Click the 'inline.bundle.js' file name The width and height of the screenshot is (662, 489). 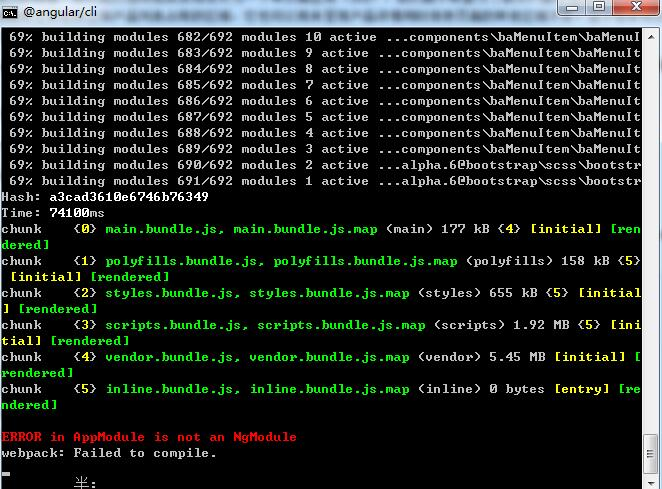[x=169, y=389]
